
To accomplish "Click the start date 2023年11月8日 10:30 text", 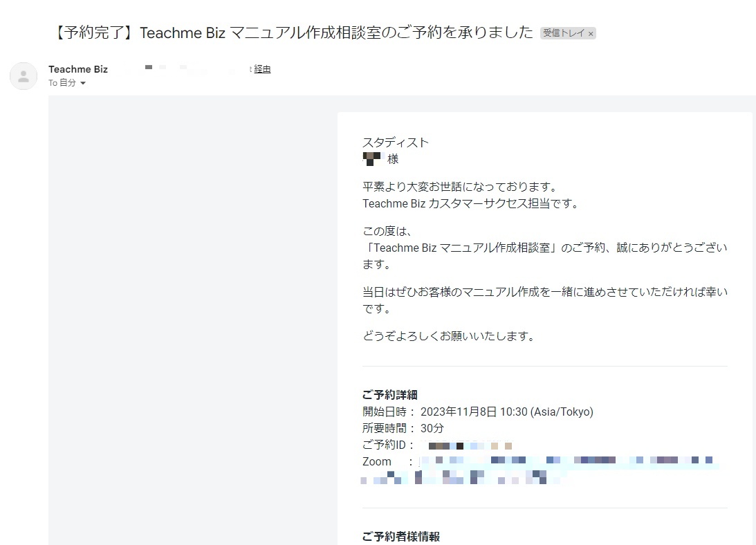I will click(x=506, y=412).
